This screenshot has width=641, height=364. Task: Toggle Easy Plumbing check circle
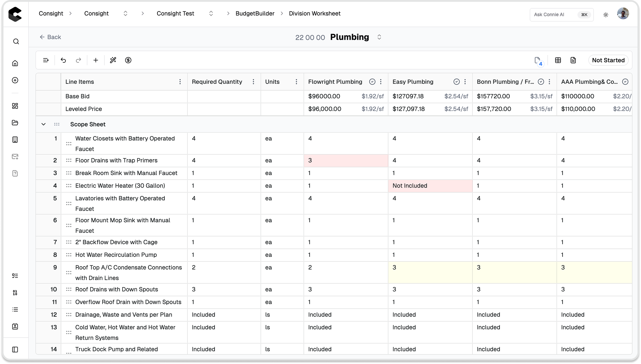point(457,82)
